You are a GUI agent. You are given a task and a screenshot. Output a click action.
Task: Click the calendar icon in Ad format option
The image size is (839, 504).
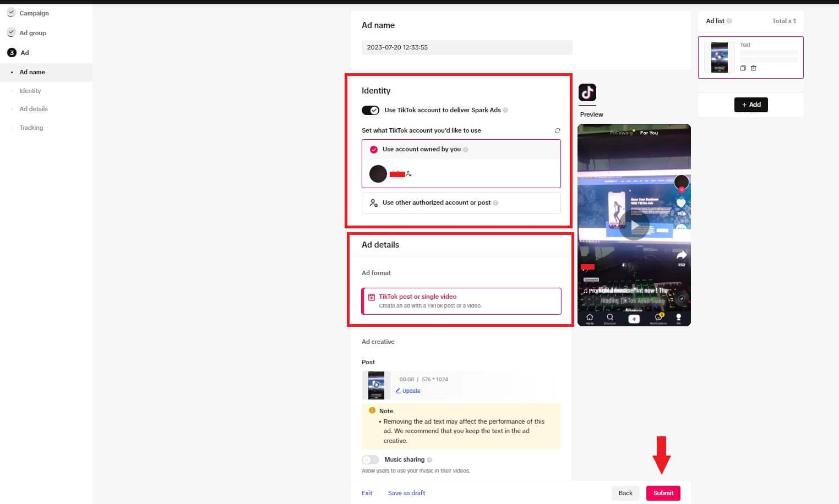point(372,297)
